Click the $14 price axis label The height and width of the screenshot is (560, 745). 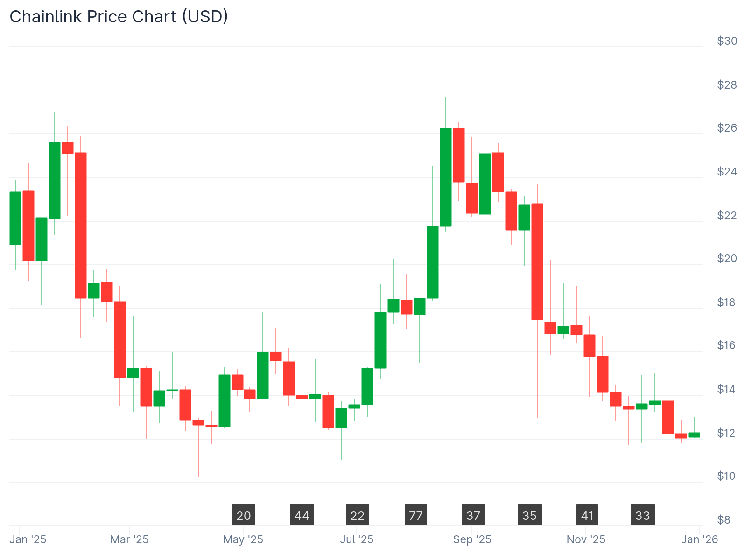tap(726, 389)
